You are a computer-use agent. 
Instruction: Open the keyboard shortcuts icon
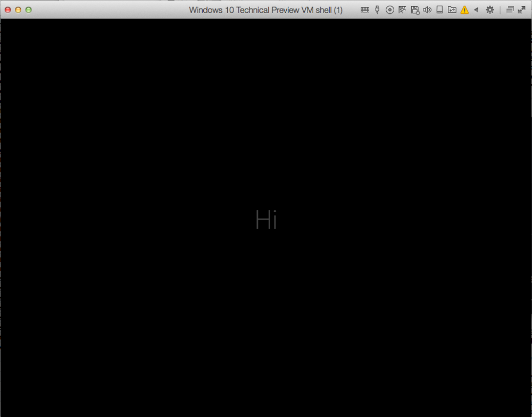click(365, 10)
